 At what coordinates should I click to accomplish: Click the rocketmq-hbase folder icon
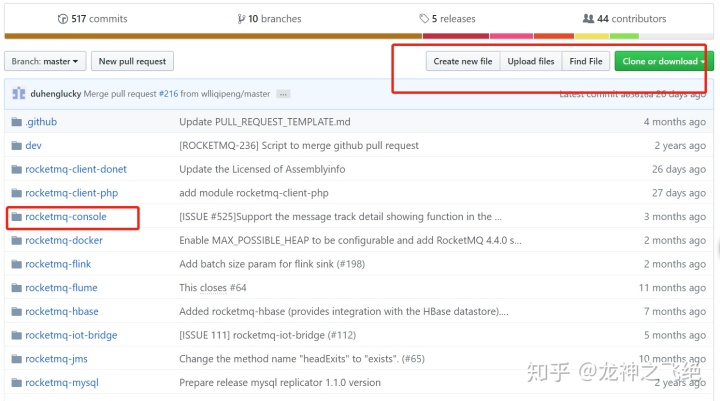17,311
